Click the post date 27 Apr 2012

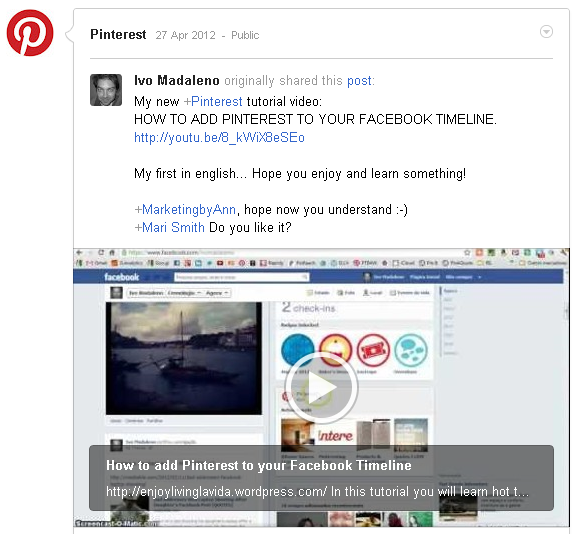coord(186,35)
